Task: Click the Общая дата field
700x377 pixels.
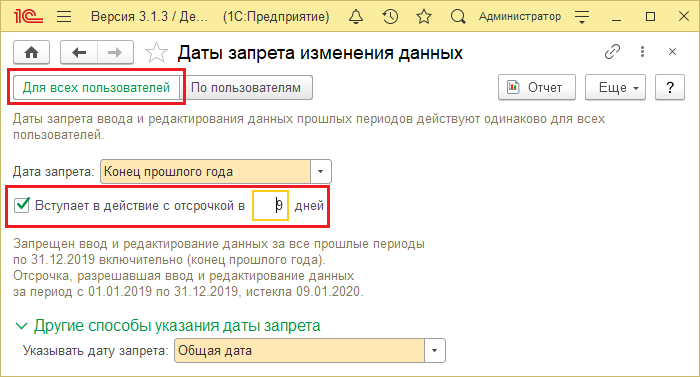Action: click(x=300, y=351)
